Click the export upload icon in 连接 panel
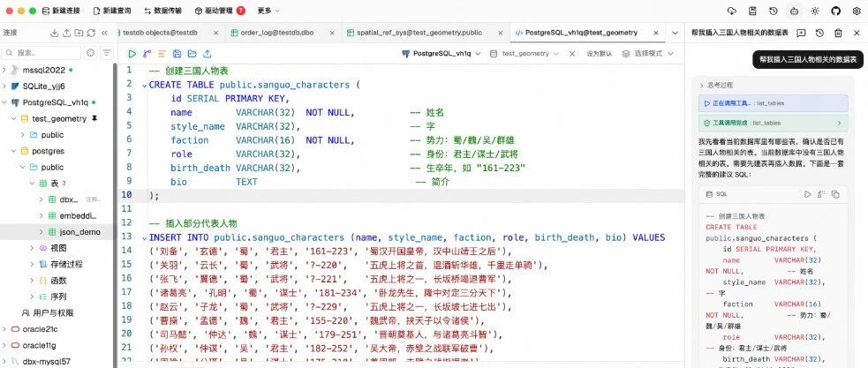Screen dimensions: 868x368 click(x=66, y=34)
